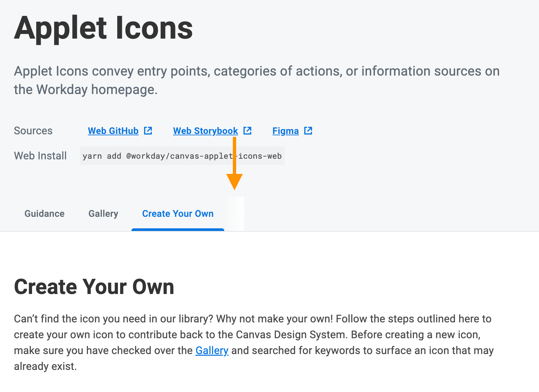Viewport: 539px width, 392px height.
Task: Click the external-link icon beside Web Storybook
Action: pos(247,131)
